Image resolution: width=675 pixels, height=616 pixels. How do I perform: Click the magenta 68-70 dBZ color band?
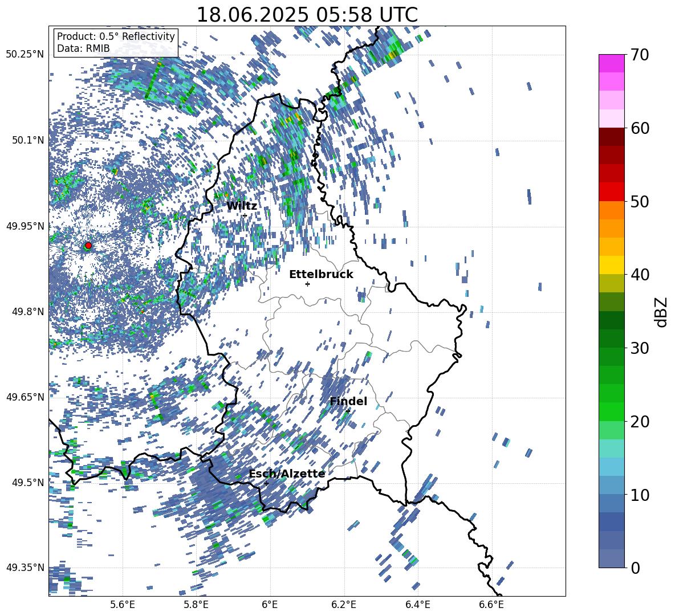[612, 63]
